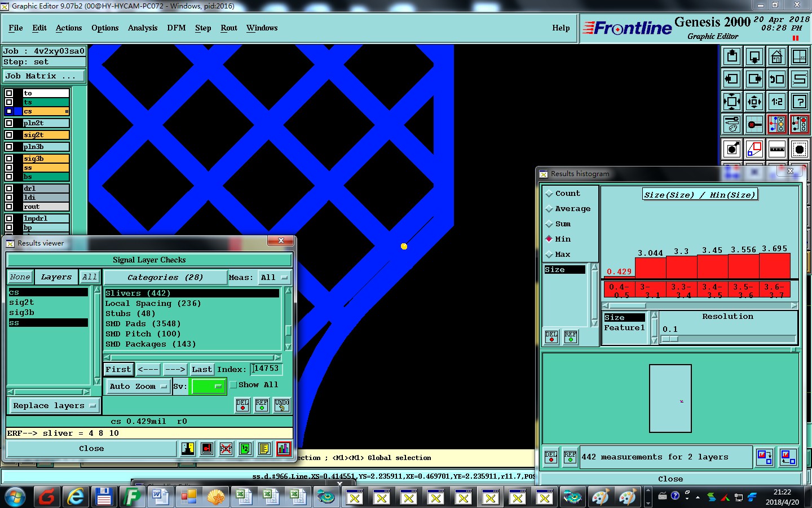The image size is (812, 508).
Task: Toggle the Show All checkbox
Action: tap(233, 385)
